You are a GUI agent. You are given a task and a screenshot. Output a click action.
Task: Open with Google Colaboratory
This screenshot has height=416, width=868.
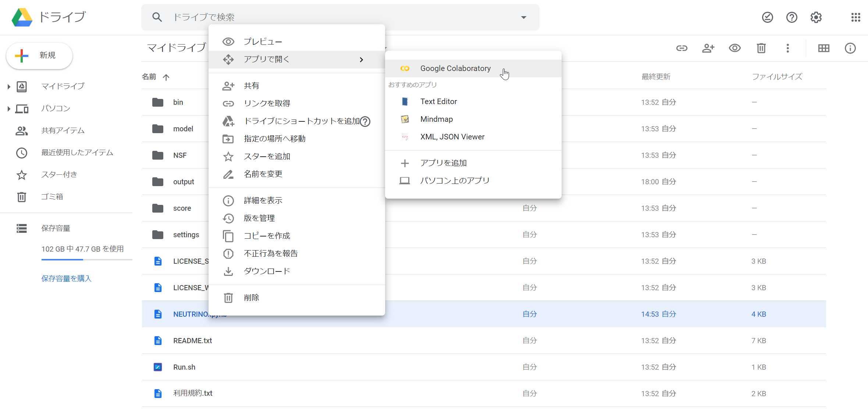tap(473, 68)
